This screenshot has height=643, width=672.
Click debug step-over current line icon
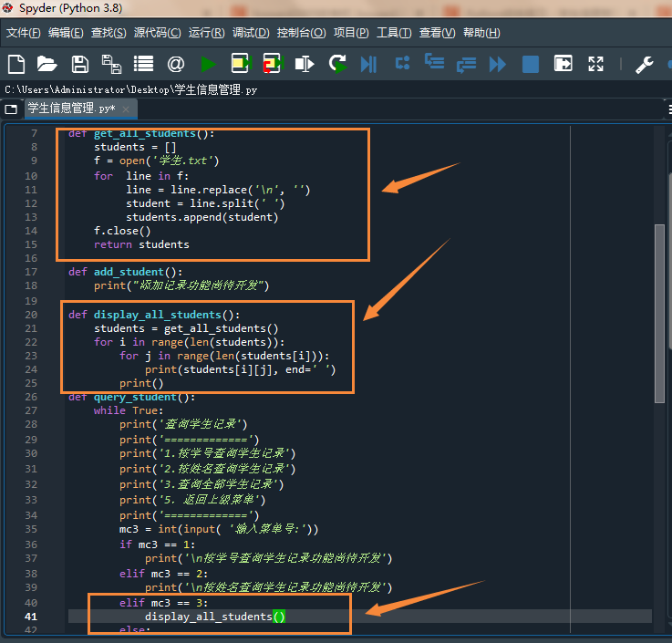coord(402,63)
